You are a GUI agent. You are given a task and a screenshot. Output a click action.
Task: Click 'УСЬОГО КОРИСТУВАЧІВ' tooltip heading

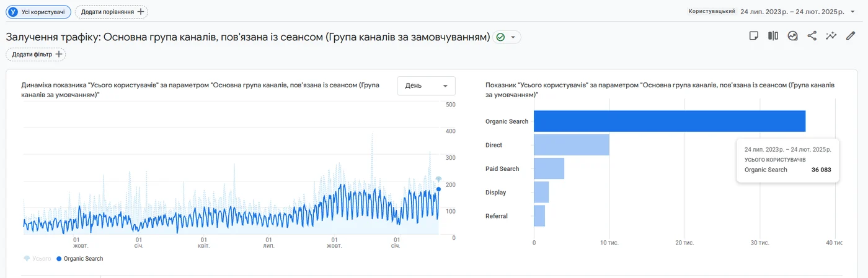pyautogui.click(x=776, y=160)
